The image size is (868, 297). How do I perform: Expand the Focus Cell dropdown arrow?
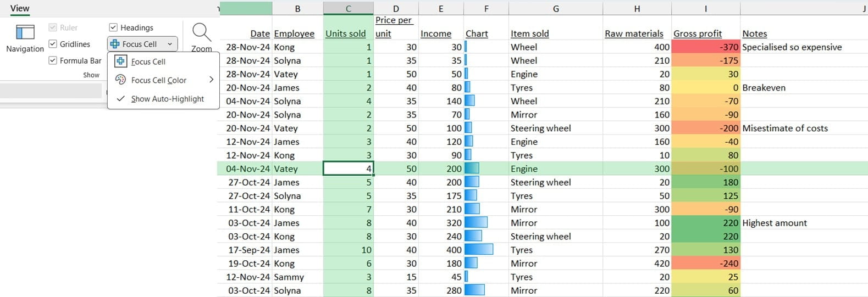point(170,44)
